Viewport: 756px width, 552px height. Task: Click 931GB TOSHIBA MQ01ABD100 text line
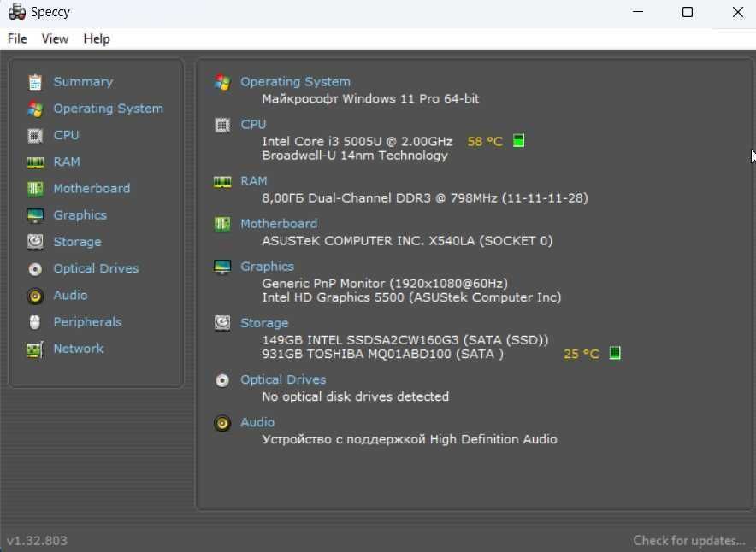(382, 354)
